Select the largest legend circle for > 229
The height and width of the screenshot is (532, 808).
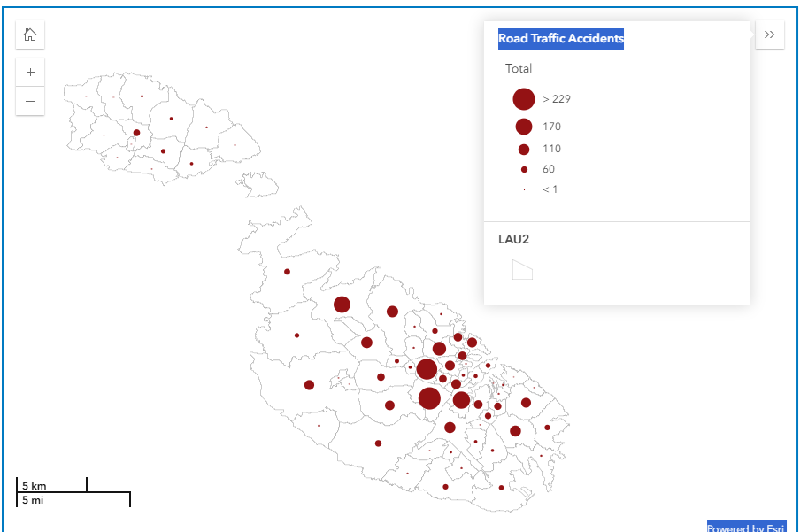tap(524, 99)
